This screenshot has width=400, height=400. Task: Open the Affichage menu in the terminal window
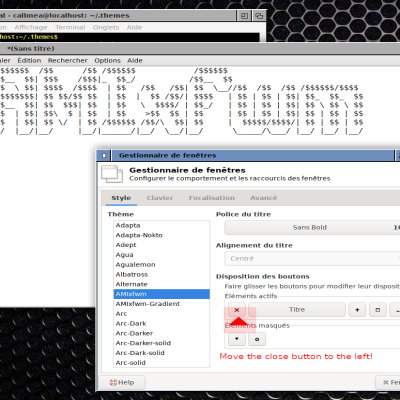31,27
